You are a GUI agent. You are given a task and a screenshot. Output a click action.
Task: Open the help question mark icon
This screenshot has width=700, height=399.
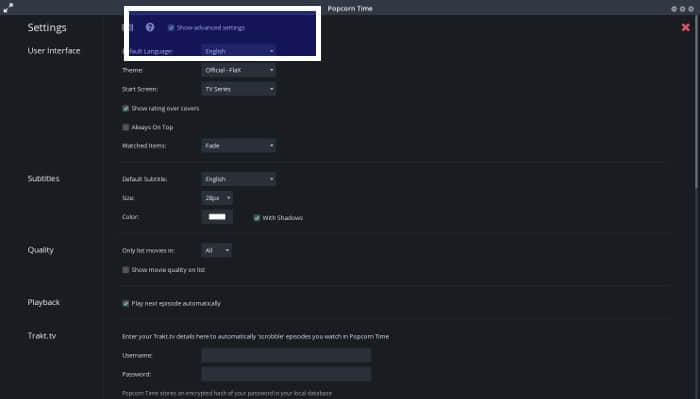click(x=150, y=27)
